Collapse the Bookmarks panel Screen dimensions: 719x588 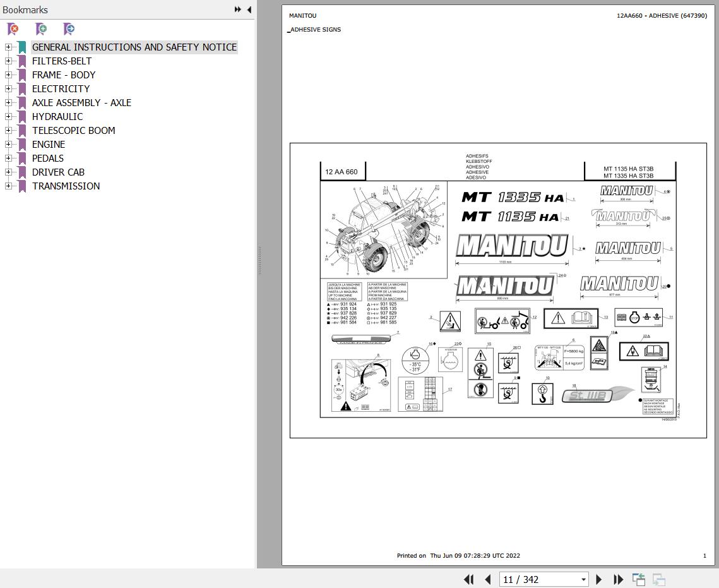coord(249,9)
